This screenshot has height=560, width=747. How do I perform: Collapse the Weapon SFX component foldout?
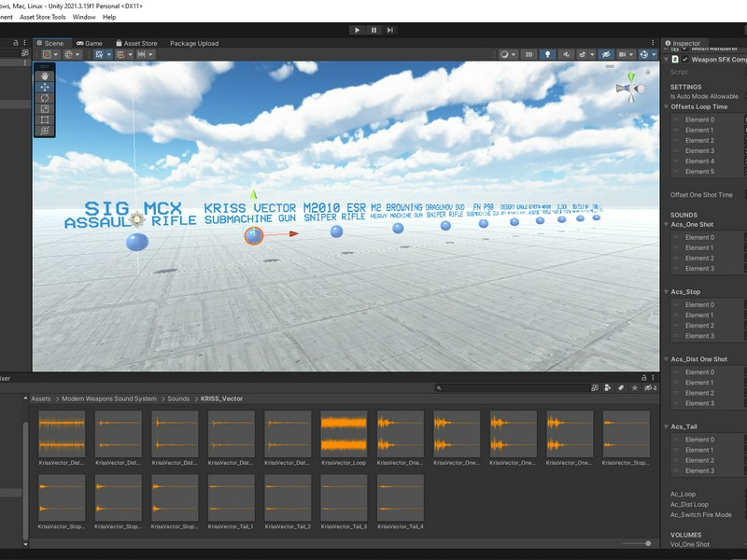pos(667,59)
